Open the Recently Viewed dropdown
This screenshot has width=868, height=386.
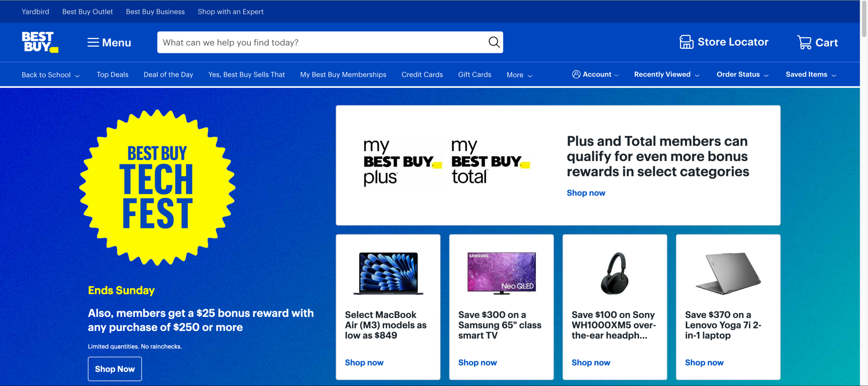pyautogui.click(x=666, y=75)
